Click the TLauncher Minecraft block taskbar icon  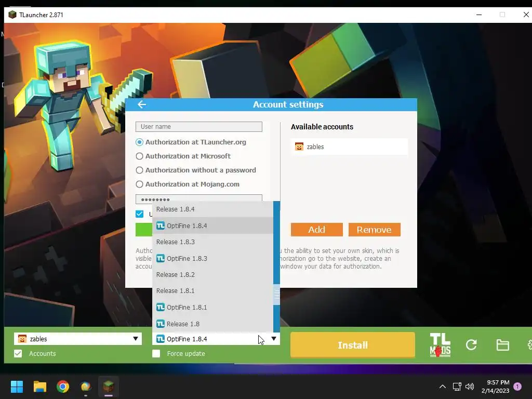(x=109, y=386)
